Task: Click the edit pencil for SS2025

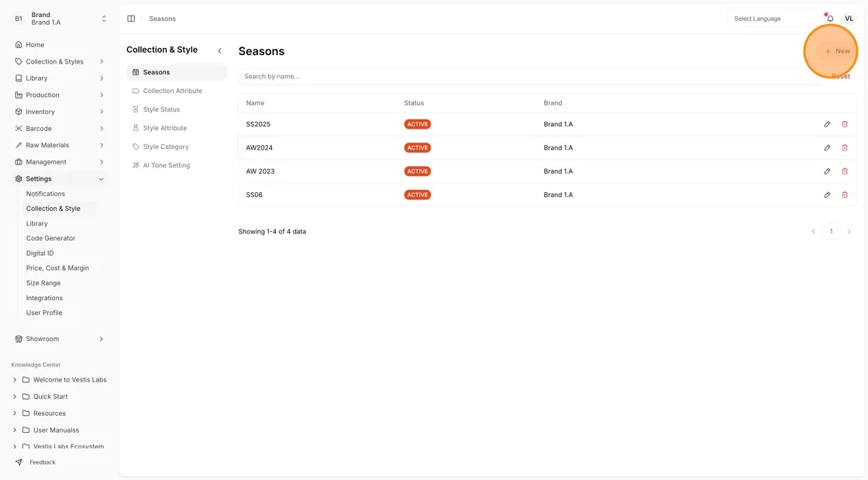Action: coord(827,124)
